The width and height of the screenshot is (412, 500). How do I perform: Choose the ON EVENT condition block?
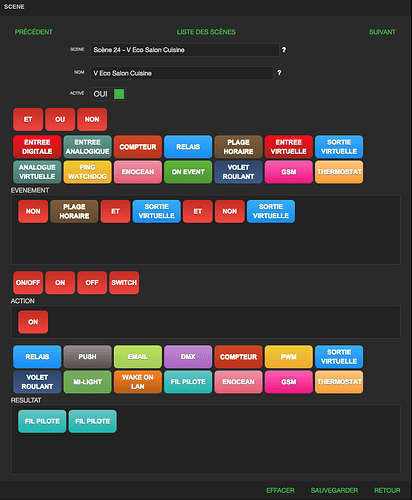tap(188, 172)
